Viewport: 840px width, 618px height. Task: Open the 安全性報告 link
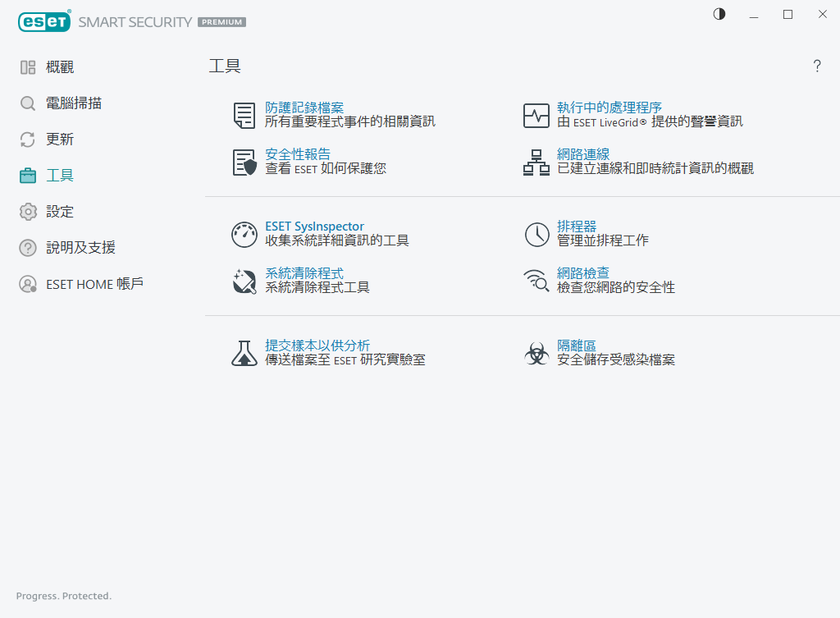[x=298, y=154]
